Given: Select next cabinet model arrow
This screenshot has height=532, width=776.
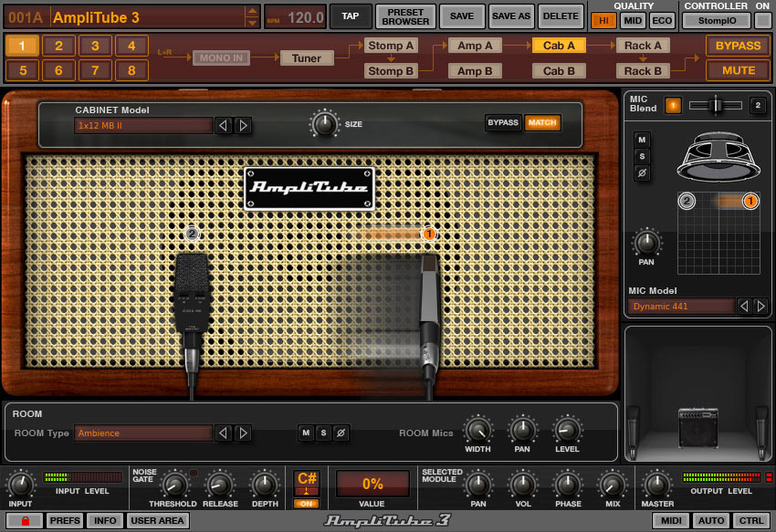Looking at the screenshot, I should 243,126.
